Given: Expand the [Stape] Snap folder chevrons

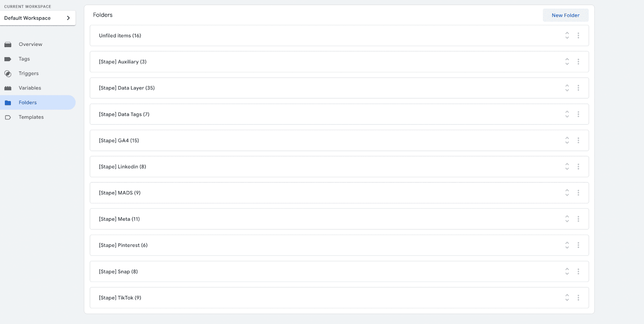Looking at the screenshot, I should [x=567, y=272].
